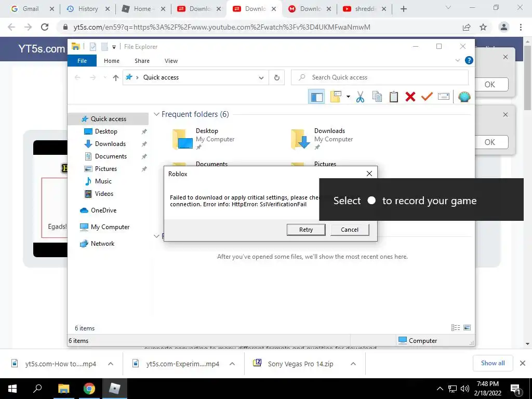Image resolution: width=532 pixels, height=399 pixels.
Task: Select the Desktop frequent folder icon
Action: 182,139
